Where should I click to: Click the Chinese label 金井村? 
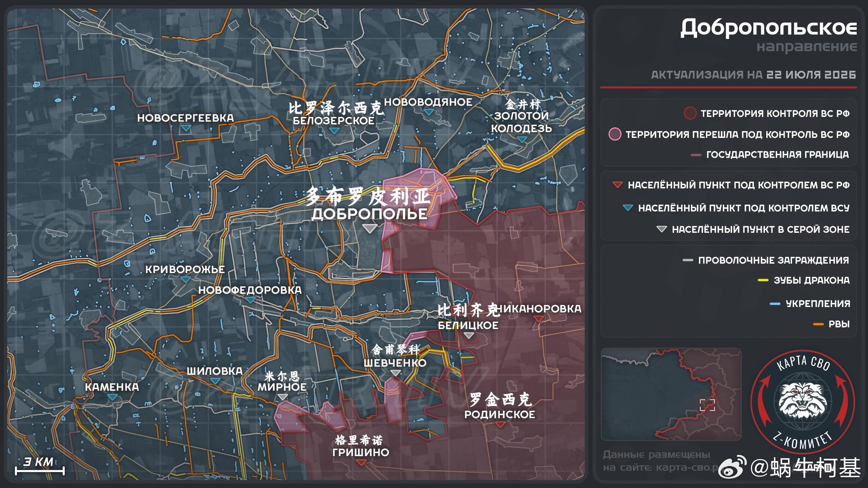tap(522, 104)
